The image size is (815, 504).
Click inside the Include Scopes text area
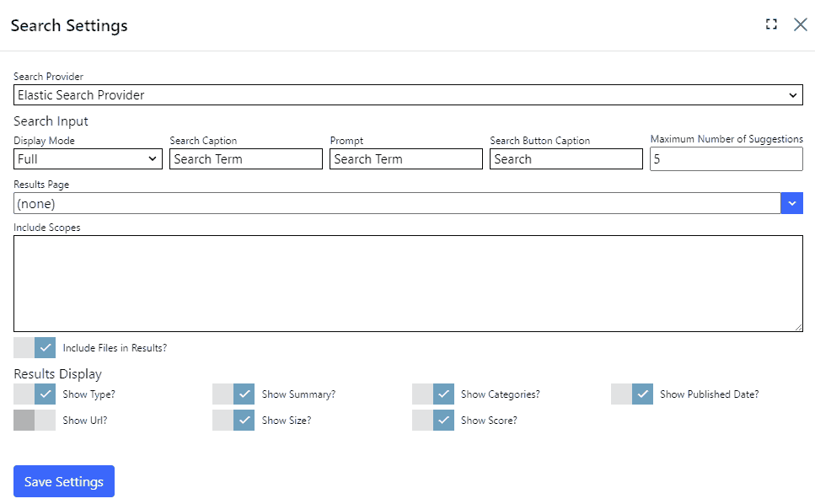(x=408, y=283)
